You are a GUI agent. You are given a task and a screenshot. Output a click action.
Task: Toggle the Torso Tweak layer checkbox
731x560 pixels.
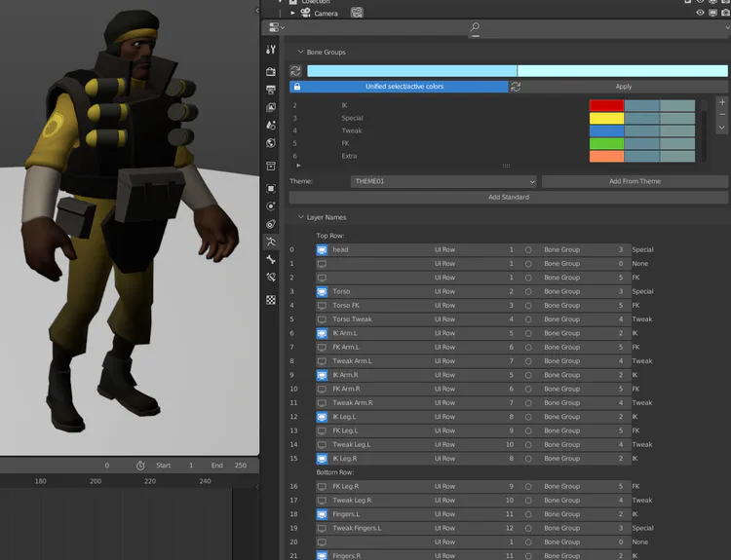(x=322, y=319)
